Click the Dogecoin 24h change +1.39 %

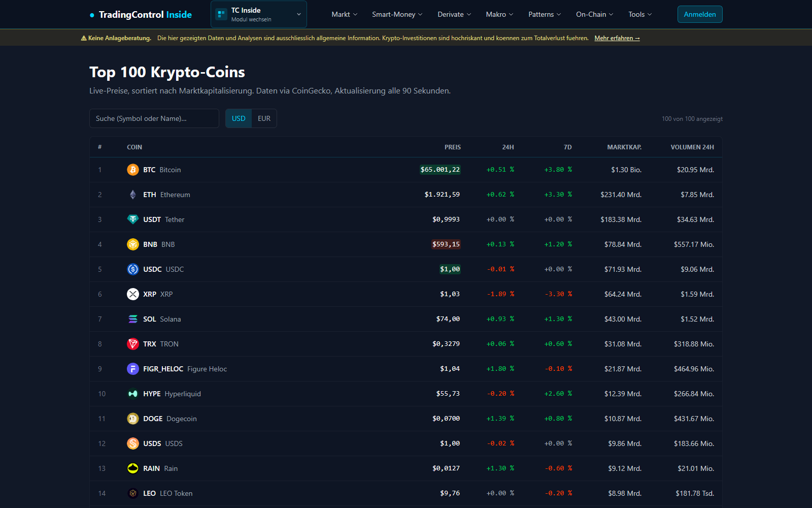click(x=500, y=419)
